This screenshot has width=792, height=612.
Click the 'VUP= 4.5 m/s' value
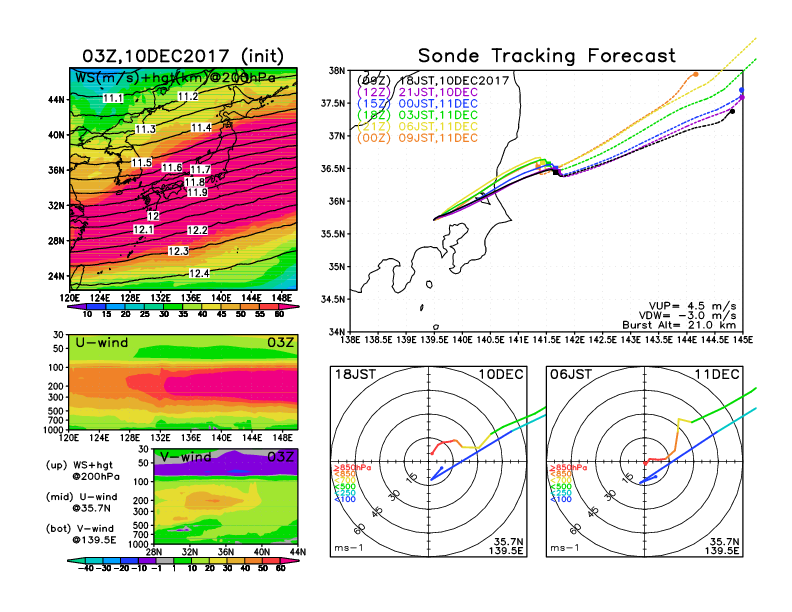[692, 306]
